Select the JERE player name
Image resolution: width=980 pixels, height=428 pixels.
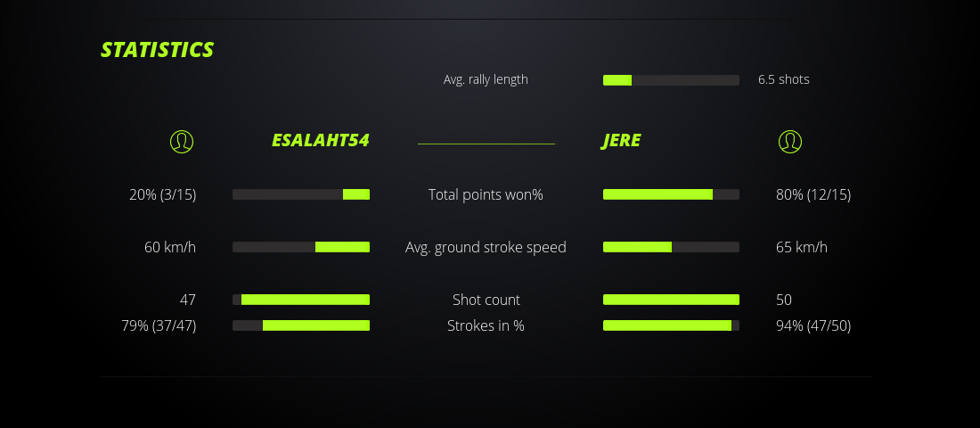tap(621, 141)
